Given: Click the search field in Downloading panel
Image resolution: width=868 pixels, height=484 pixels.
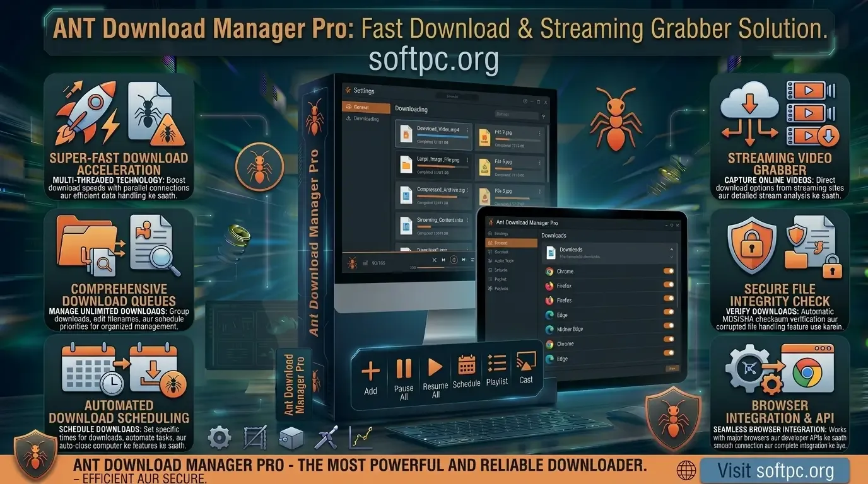Looking at the screenshot, I should pyautogui.click(x=515, y=115).
